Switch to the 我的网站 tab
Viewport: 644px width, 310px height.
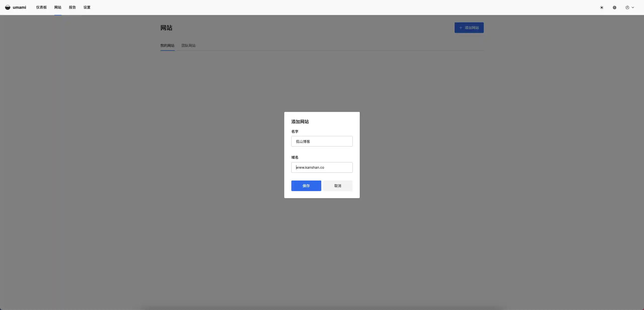(x=167, y=46)
